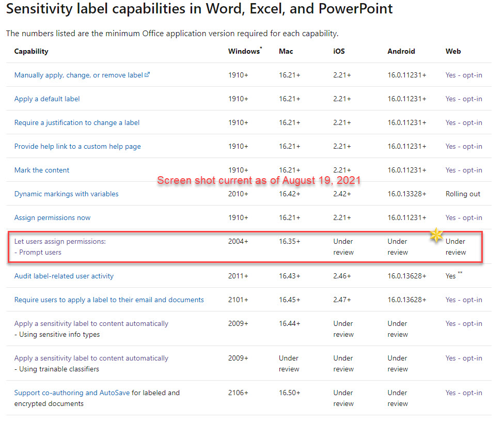Click the page heading 'Sensitivity label capabilities'
Viewport: 504px width, 422px height.
(199, 9)
